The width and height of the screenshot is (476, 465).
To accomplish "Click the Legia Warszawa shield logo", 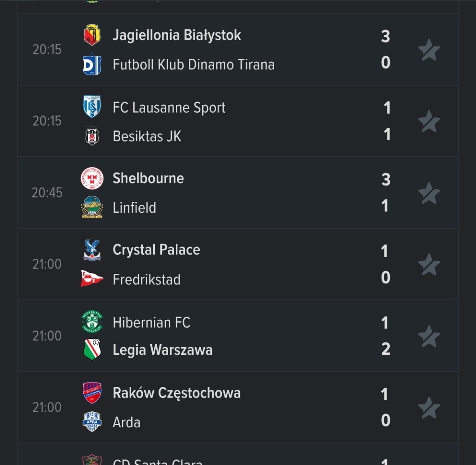I will (92, 350).
